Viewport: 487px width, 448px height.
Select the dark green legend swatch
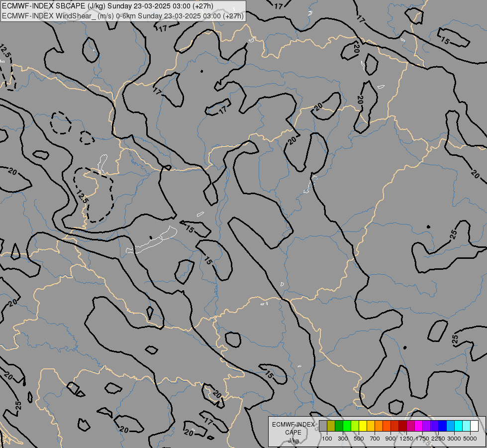click(x=339, y=426)
